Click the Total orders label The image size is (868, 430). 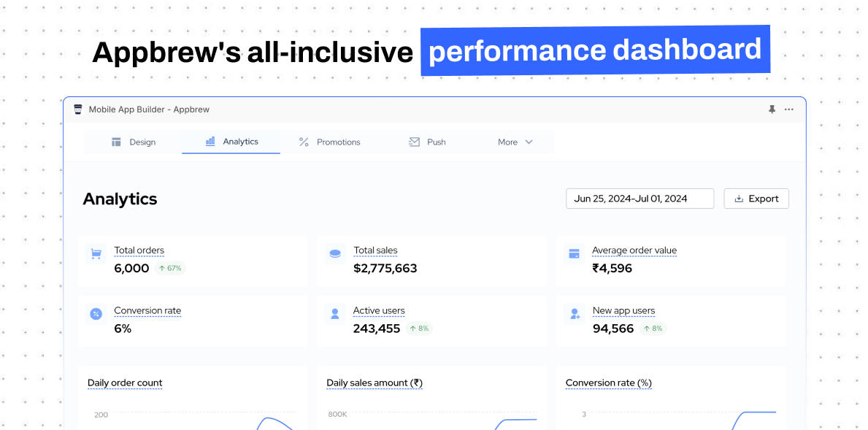point(139,250)
